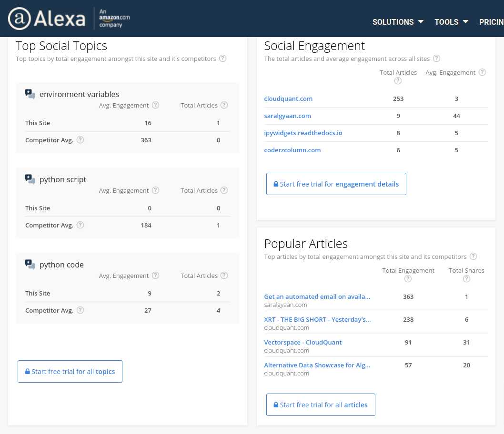Click lock icon in all topics button
Viewport: 504px width, 434px height.
pyautogui.click(x=28, y=371)
